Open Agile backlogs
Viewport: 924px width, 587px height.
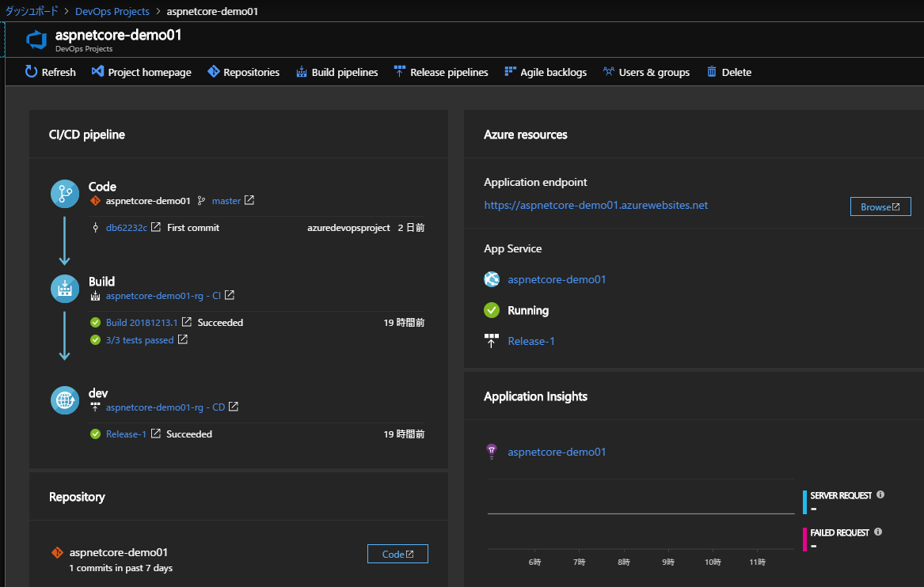click(546, 72)
